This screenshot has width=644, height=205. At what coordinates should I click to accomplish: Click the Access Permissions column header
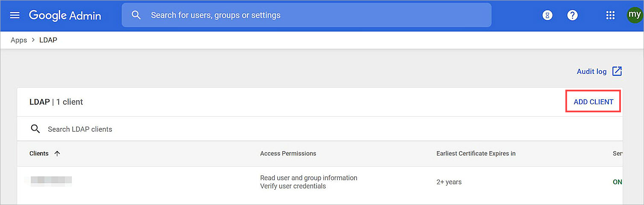click(288, 153)
